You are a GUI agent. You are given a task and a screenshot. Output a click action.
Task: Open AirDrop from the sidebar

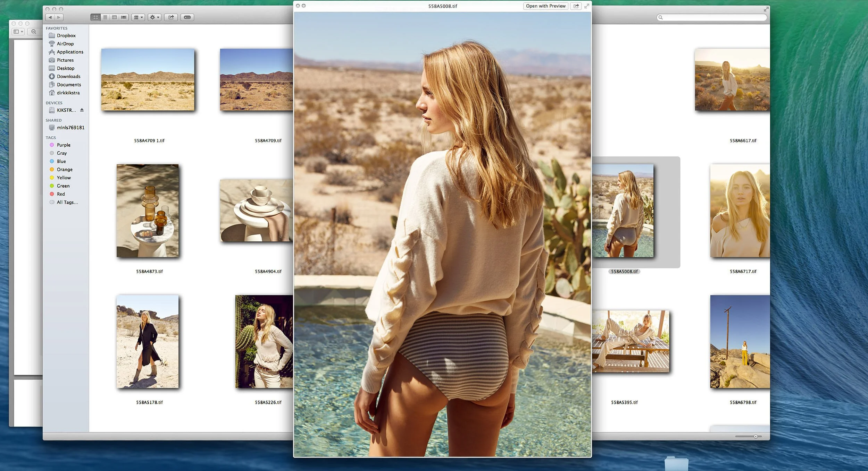[x=65, y=44]
